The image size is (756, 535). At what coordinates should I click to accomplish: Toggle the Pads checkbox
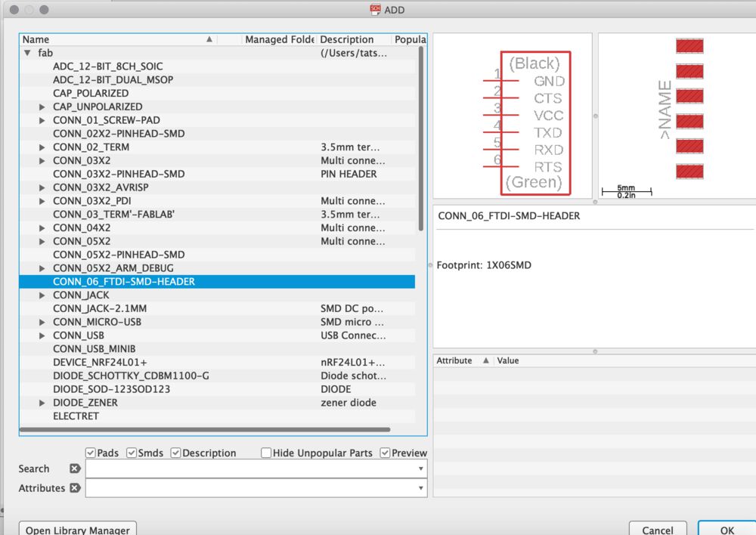point(90,453)
